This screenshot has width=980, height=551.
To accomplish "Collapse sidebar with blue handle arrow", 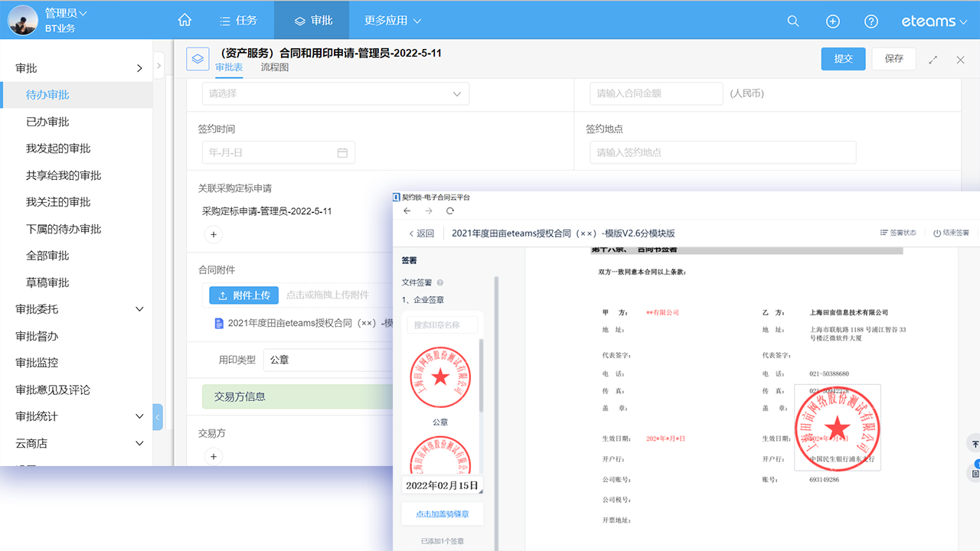I will (158, 417).
